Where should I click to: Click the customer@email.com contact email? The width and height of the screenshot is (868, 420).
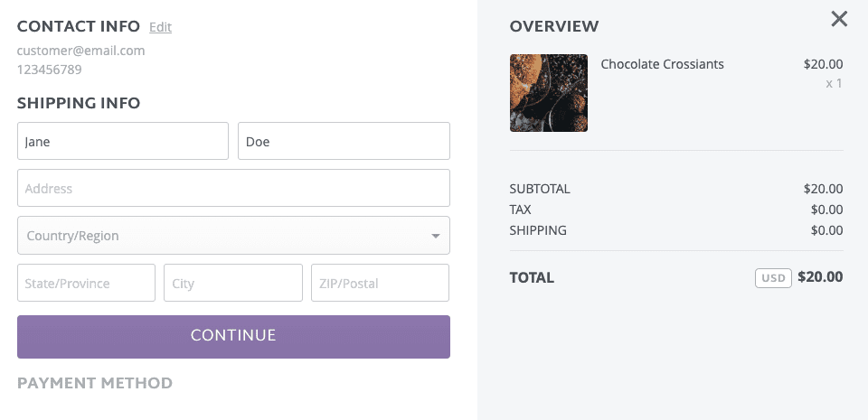tap(80, 51)
